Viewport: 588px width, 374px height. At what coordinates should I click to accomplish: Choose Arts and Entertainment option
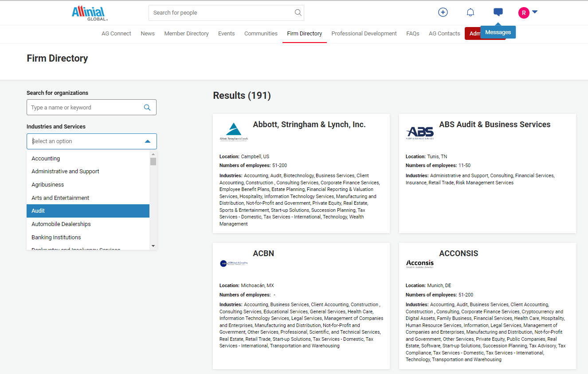click(88, 198)
